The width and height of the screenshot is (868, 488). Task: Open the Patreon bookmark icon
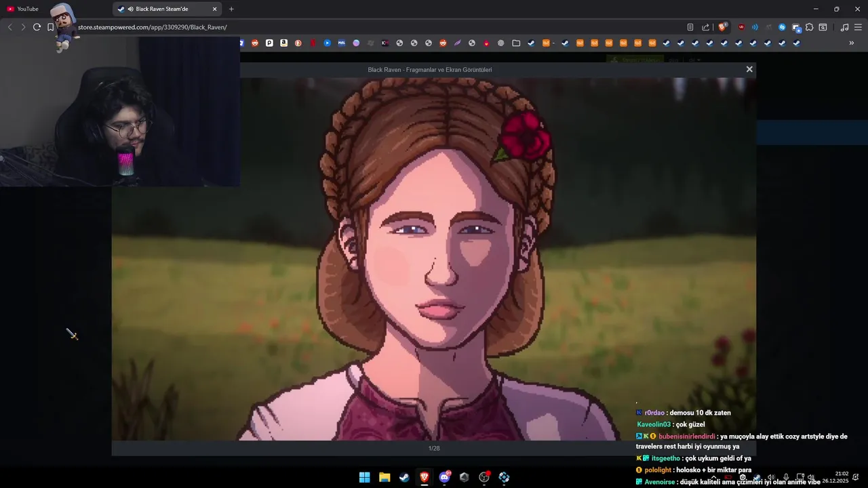(269, 43)
